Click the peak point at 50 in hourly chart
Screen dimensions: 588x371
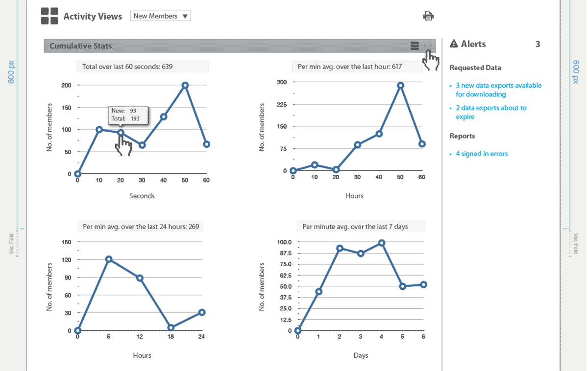click(400, 85)
